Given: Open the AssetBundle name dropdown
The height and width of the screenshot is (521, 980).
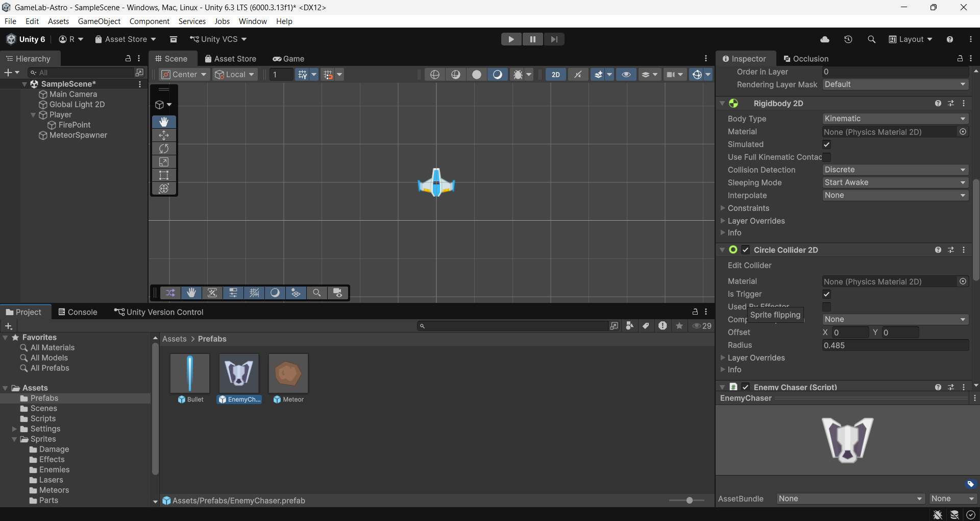Looking at the screenshot, I should point(851,499).
